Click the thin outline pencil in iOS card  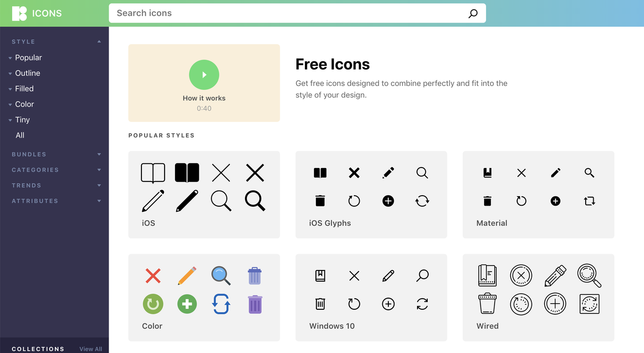coord(153,201)
